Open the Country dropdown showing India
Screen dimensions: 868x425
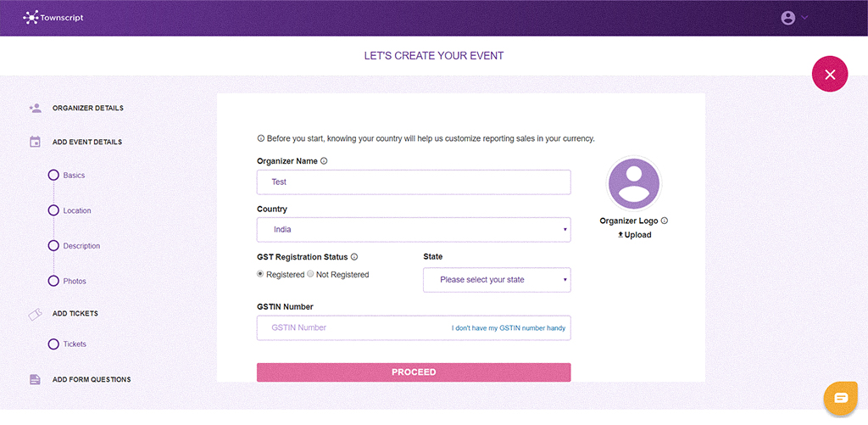414,230
